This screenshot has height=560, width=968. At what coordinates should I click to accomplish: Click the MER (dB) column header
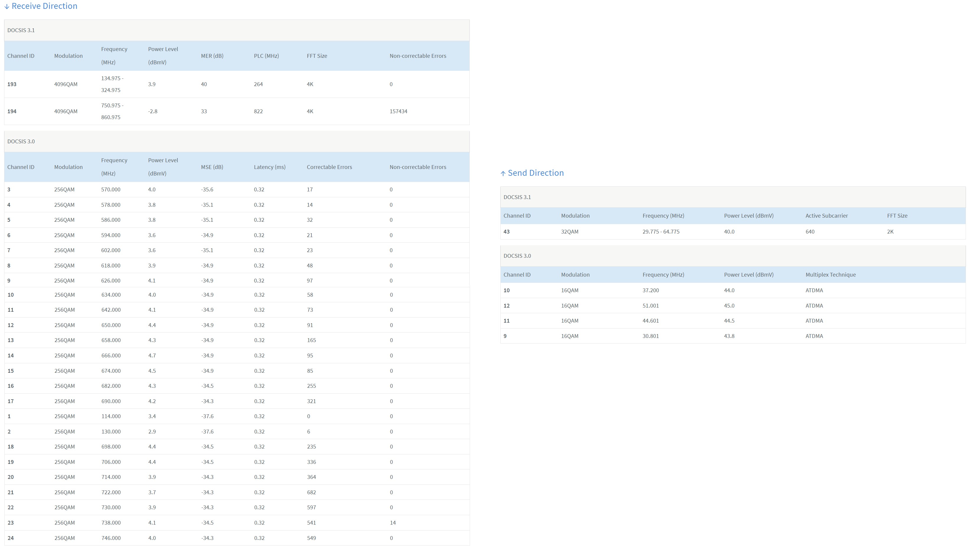click(212, 56)
